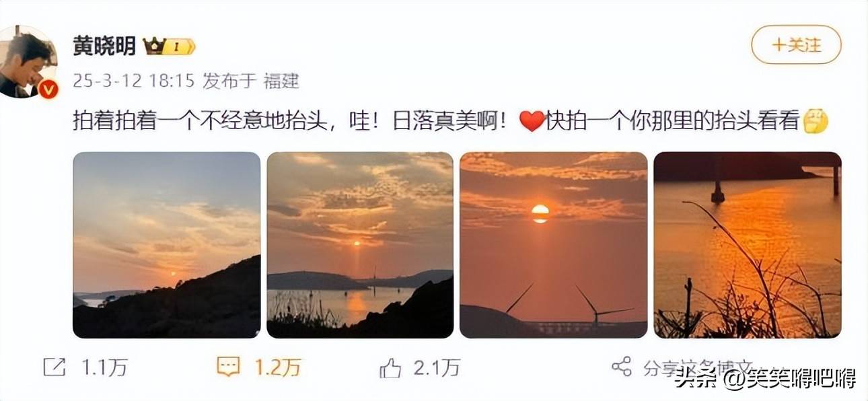This screenshot has height=401, width=868.
Task: Open the wind turbine sunset photo
Action: [553, 245]
